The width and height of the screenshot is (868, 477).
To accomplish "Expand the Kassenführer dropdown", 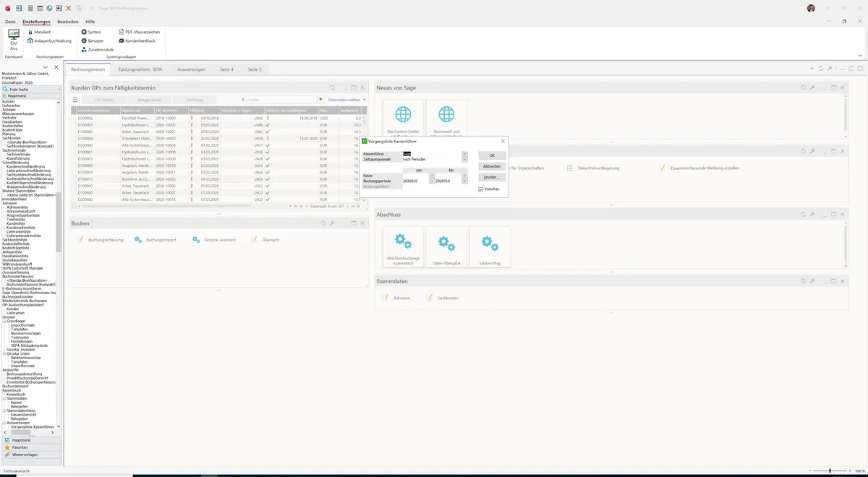I will pos(464,154).
